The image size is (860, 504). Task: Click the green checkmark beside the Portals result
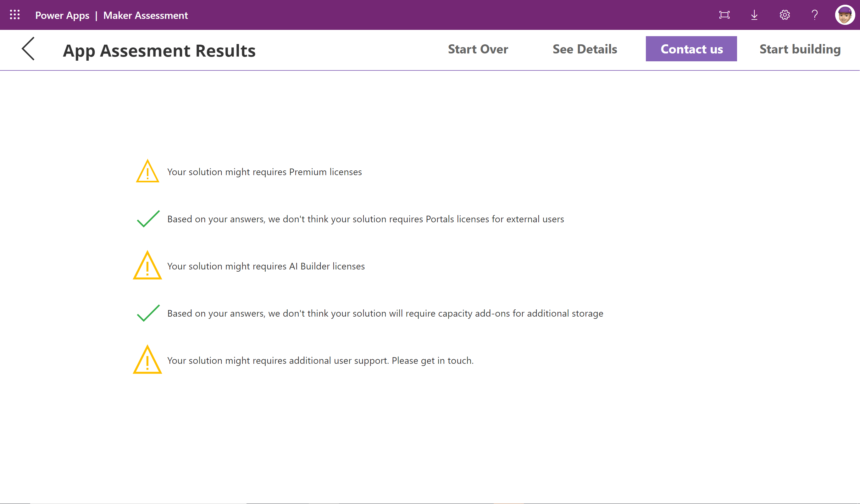tap(147, 219)
